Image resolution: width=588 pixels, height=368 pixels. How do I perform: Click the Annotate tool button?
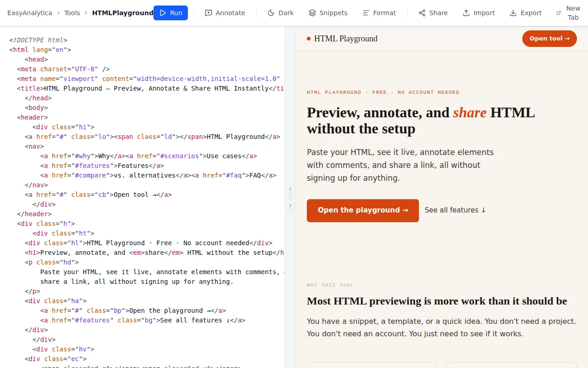(x=225, y=13)
